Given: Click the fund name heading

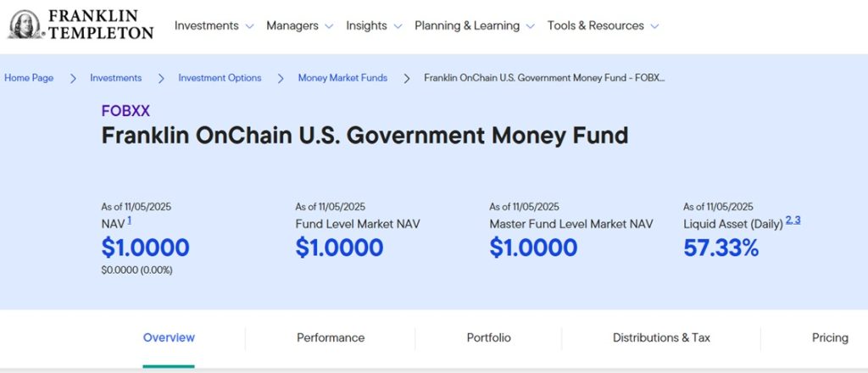Looking at the screenshot, I should click(365, 136).
